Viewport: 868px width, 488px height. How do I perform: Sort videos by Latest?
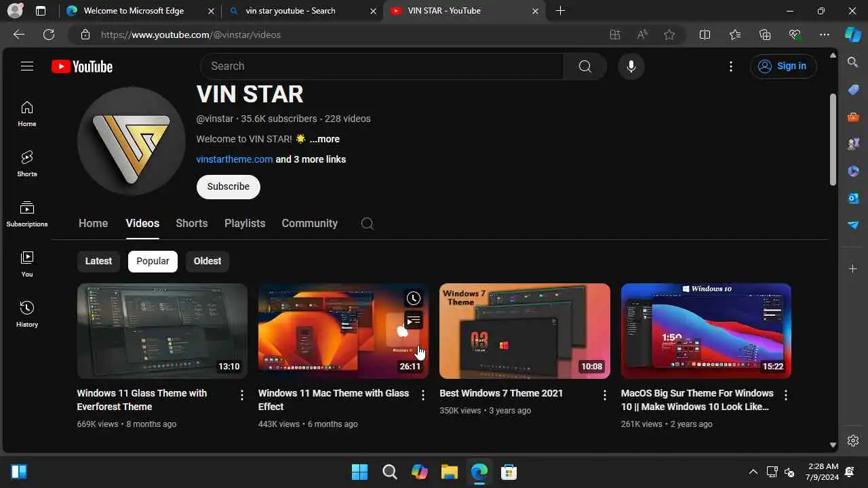pyautogui.click(x=98, y=261)
